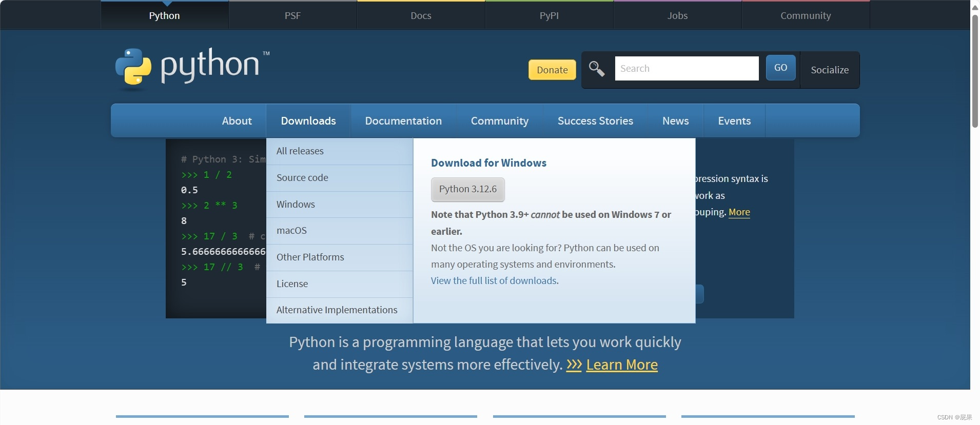This screenshot has width=980, height=425.
Task: Click the '>>> 2 ** 3' code line
Action: 209,206
